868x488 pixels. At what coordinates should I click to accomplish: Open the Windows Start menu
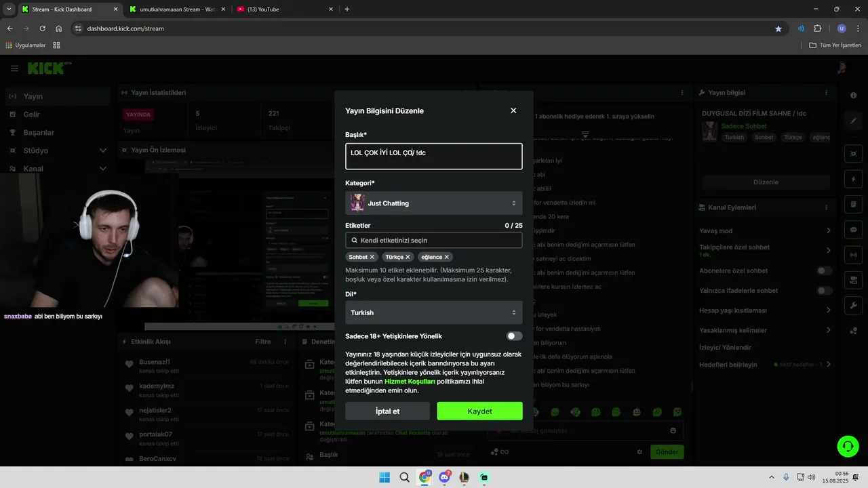tap(384, 477)
